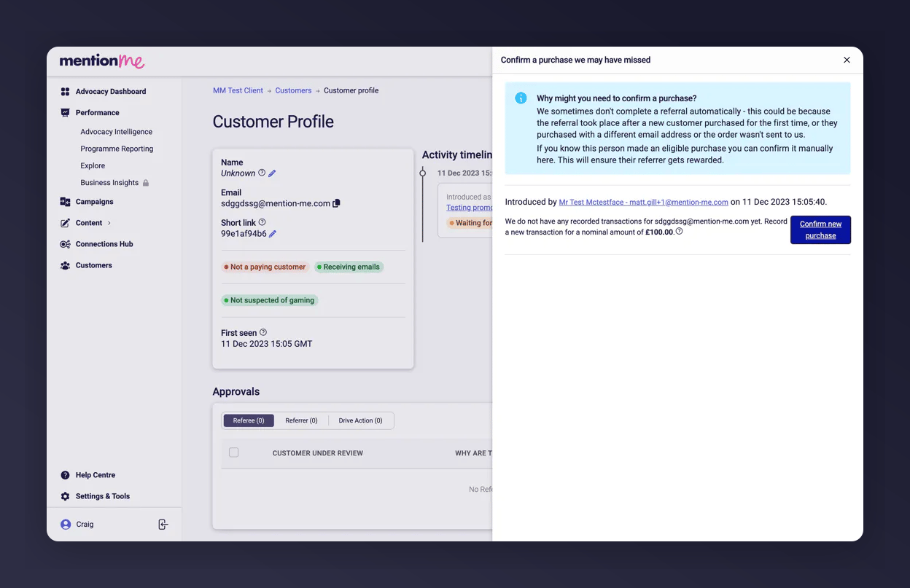Image resolution: width=910 pixels, height=588 pixels.
Task: Go to Customers breadcrumb link
Action: tap(293, 90)
